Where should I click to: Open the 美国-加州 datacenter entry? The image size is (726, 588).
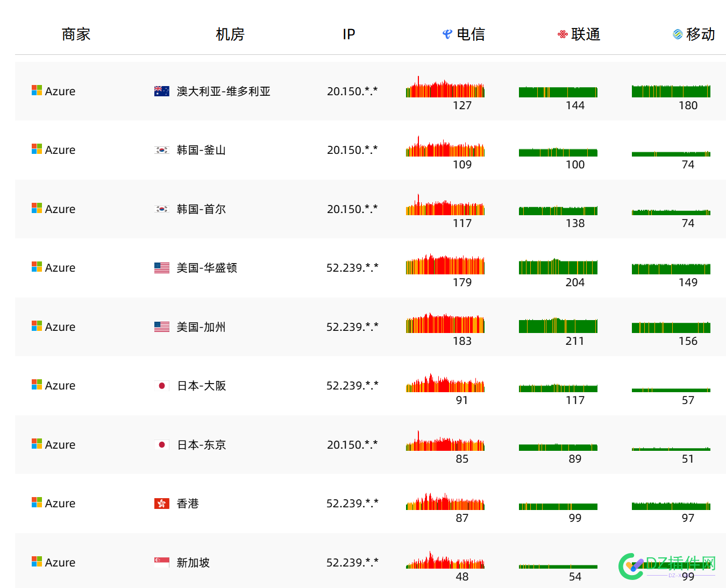pyautogui.click(x=201, y=327)
